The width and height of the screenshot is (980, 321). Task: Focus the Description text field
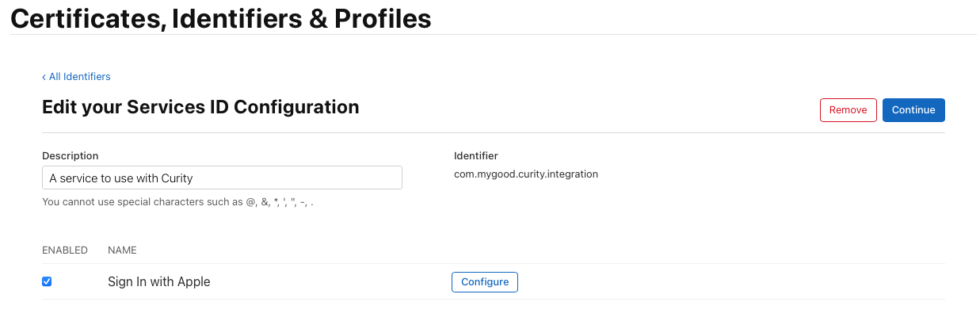pos(222,178)
